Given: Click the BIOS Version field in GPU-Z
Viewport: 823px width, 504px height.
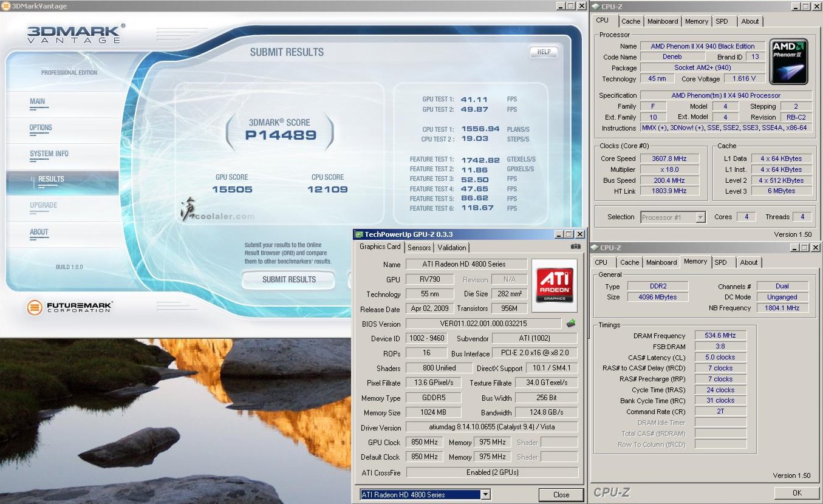Looking at the screenshot, I should pyautogui.click(x=483, y=324).
